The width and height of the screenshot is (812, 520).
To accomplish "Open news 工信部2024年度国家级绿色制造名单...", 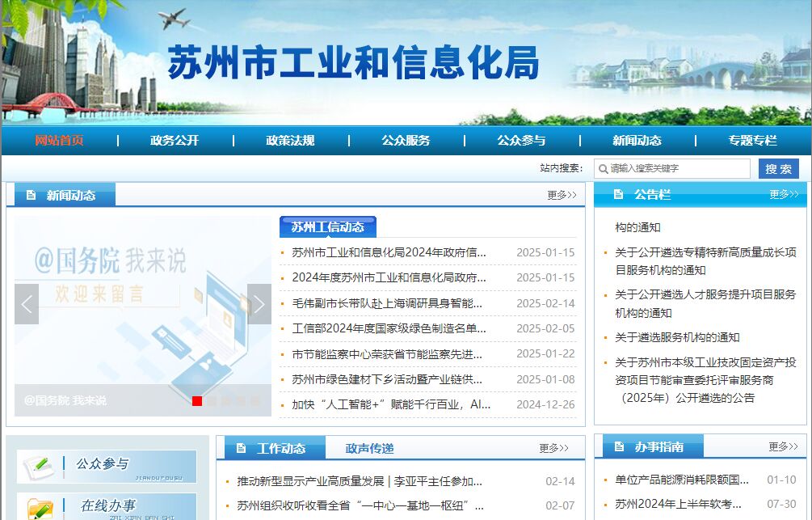I will (x=389, y=328).
